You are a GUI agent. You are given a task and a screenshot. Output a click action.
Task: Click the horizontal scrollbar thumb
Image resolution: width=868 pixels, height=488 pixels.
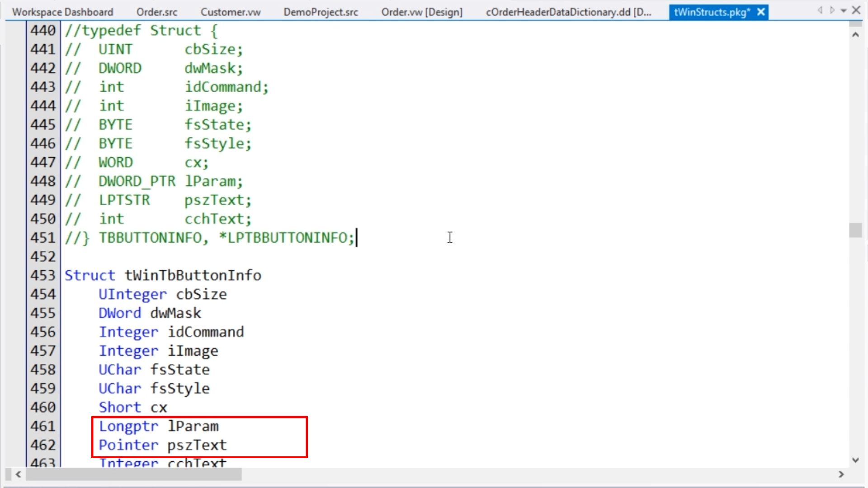(x=134, y=474)
